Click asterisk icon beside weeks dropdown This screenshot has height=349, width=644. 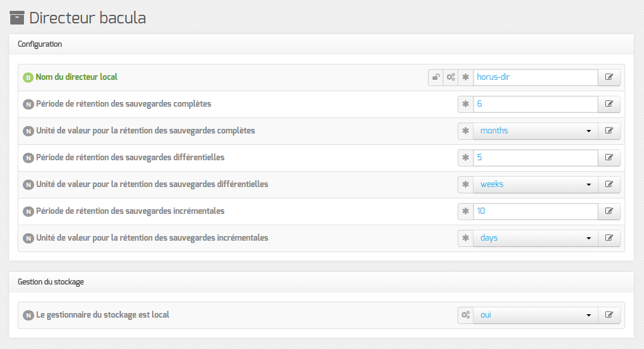coord(466,184)
